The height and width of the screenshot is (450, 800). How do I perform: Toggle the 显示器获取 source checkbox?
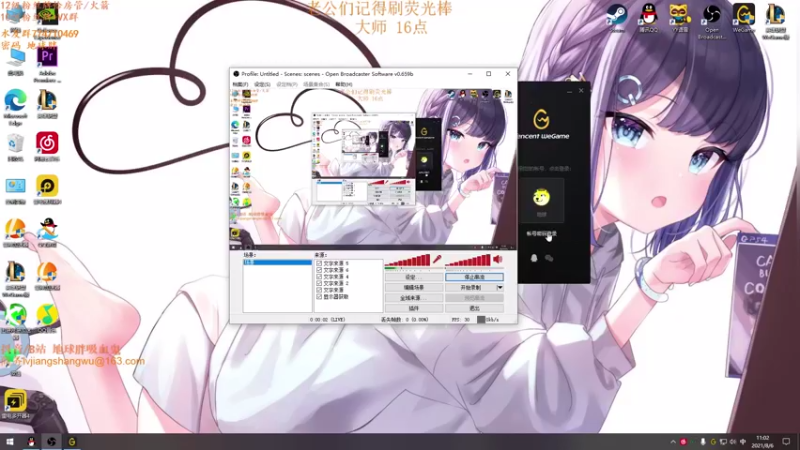[319, 296]
